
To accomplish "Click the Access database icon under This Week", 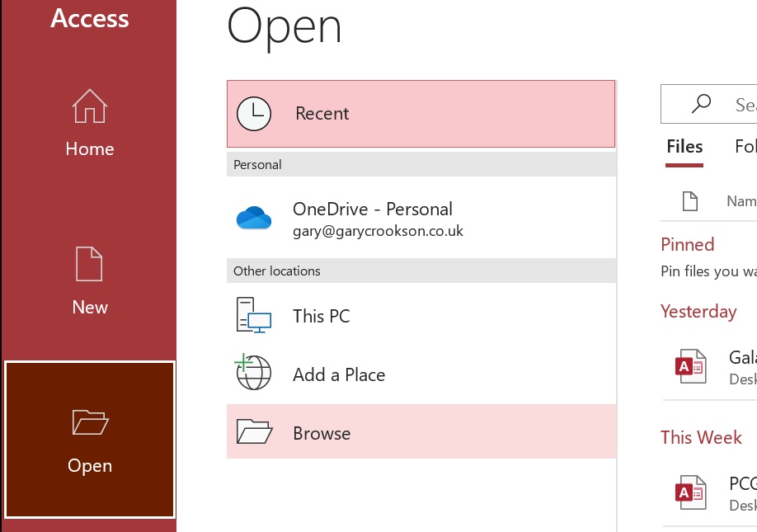I will (694, 492).
